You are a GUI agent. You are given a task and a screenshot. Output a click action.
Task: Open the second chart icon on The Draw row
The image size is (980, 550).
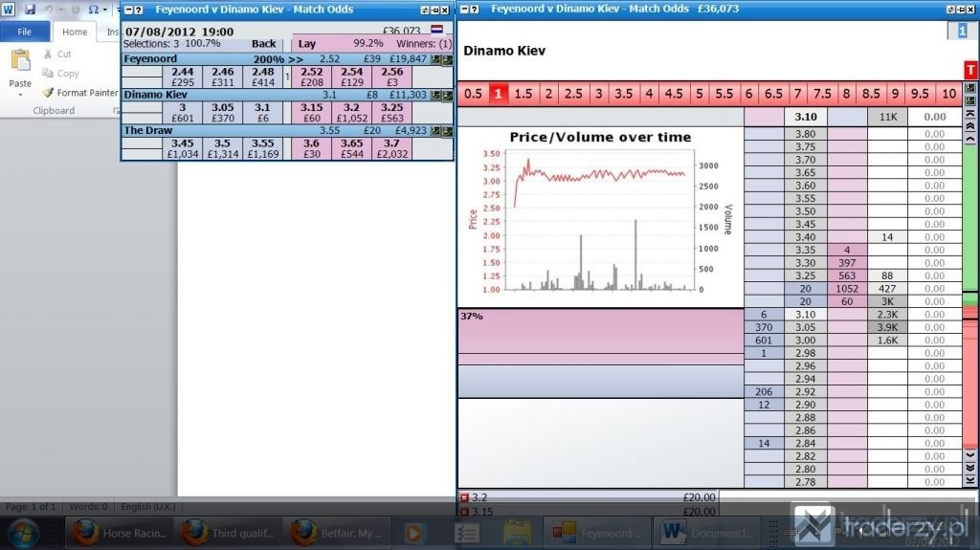click(x=447, y=131)
